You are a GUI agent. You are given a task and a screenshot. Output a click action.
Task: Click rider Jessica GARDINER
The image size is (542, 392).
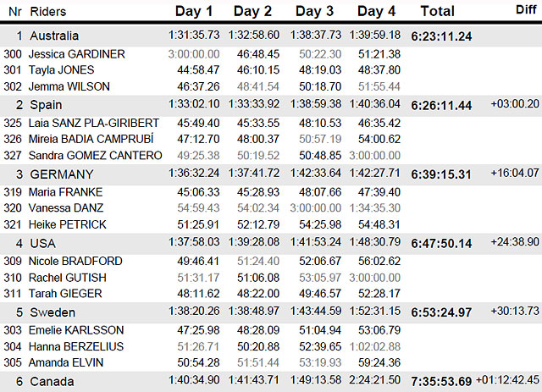[x=77, y=54]
